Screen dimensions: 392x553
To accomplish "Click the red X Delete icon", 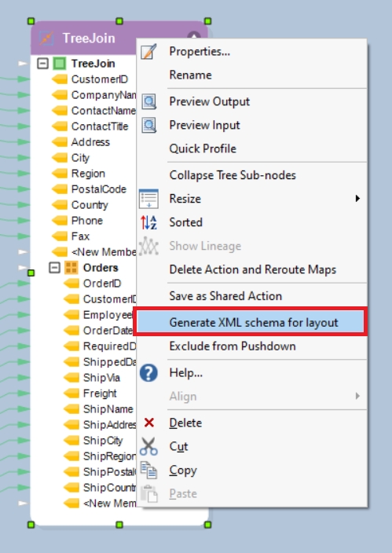I will [149, 423].
